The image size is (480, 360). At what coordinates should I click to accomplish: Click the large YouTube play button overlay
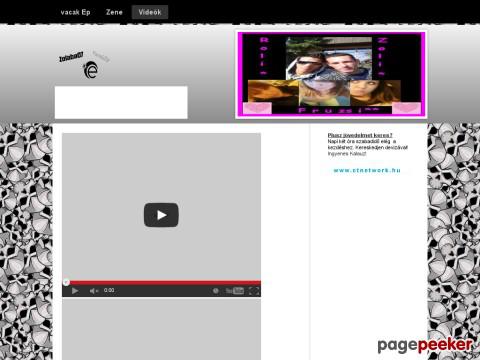pyautogui.click(x=161, y=215)
